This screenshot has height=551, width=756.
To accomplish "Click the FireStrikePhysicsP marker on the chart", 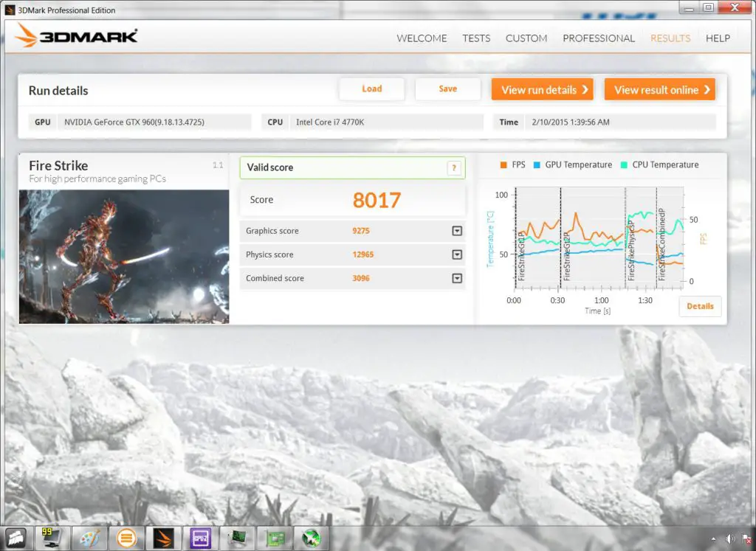I will (x=631, y=249).
